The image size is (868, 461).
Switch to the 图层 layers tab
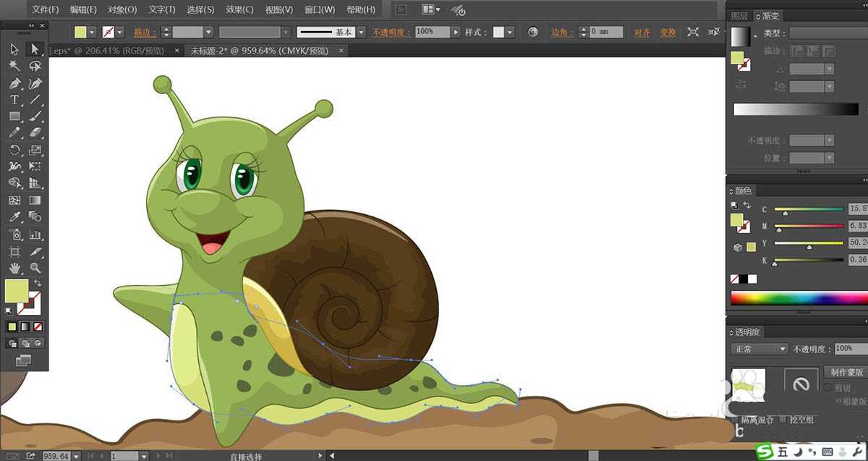coord(739,16)
